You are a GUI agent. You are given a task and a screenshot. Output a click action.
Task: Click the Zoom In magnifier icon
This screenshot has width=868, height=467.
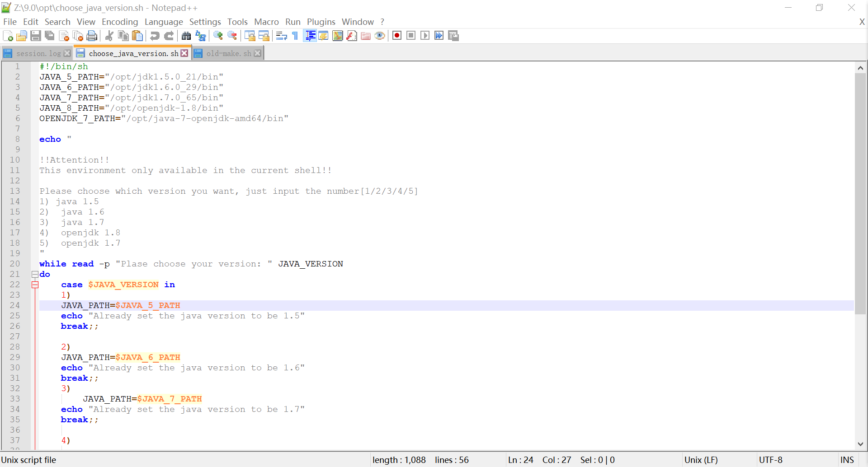(218, 36)
